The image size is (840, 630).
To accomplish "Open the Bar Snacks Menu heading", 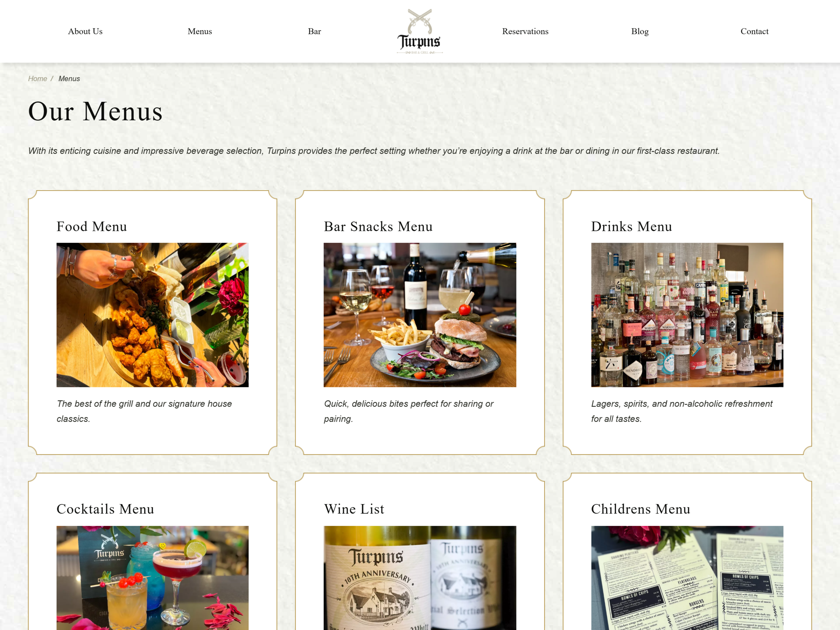I will [378, 227].
